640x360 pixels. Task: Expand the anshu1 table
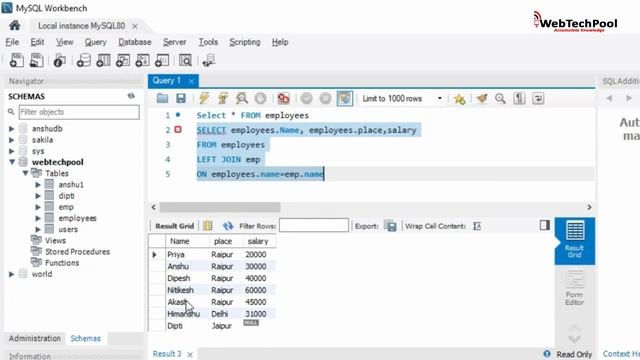tap(38, 184)
